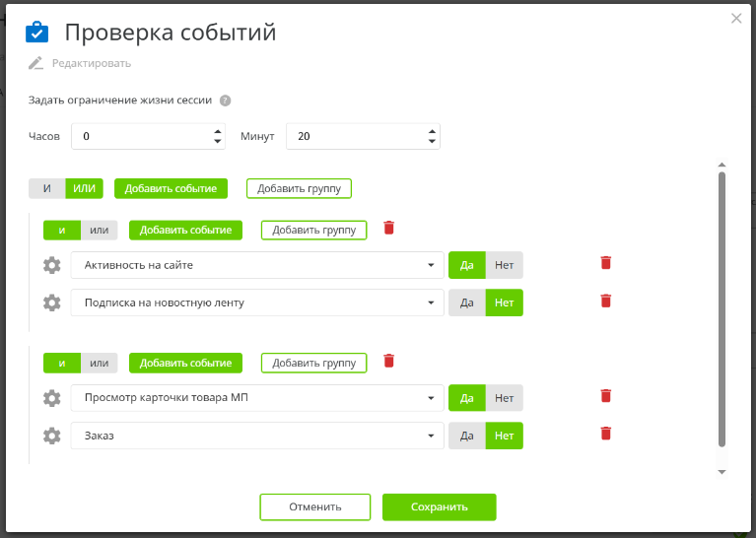Image resolution: width=756 pixels, height=538 pixels.
Task: Expand the Активность на сайте dropdown
Action: click(x=431, y=265)
